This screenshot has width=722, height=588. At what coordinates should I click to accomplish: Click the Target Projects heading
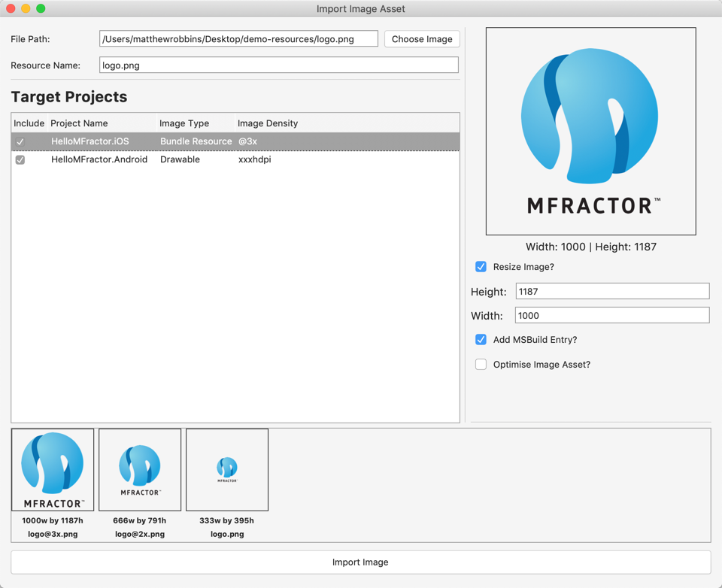69,97
